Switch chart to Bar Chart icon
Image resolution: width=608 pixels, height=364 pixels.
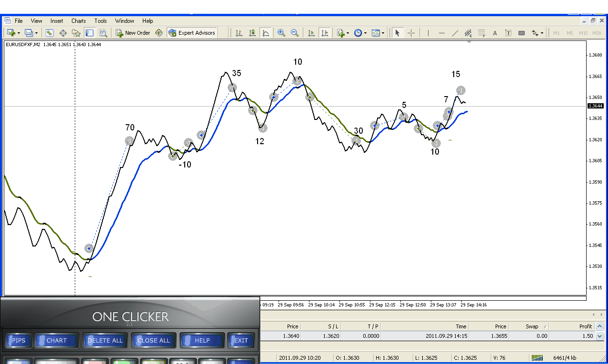pyautogui.click(x=239, y=33)
